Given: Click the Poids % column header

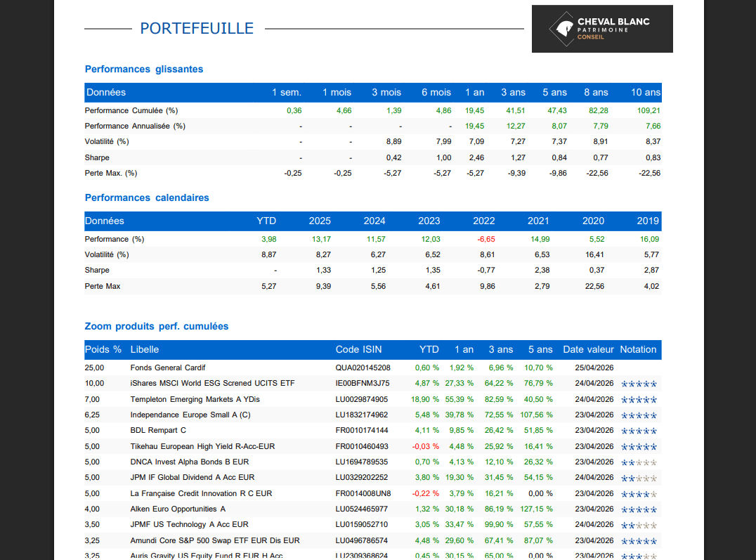Looking at the screenshot, I should click(103, 349).
